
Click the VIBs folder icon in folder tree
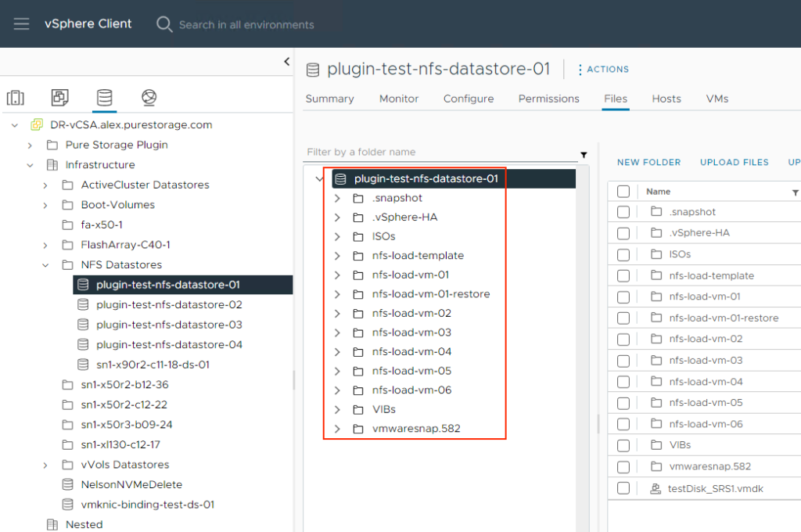[x=358, y=409]
